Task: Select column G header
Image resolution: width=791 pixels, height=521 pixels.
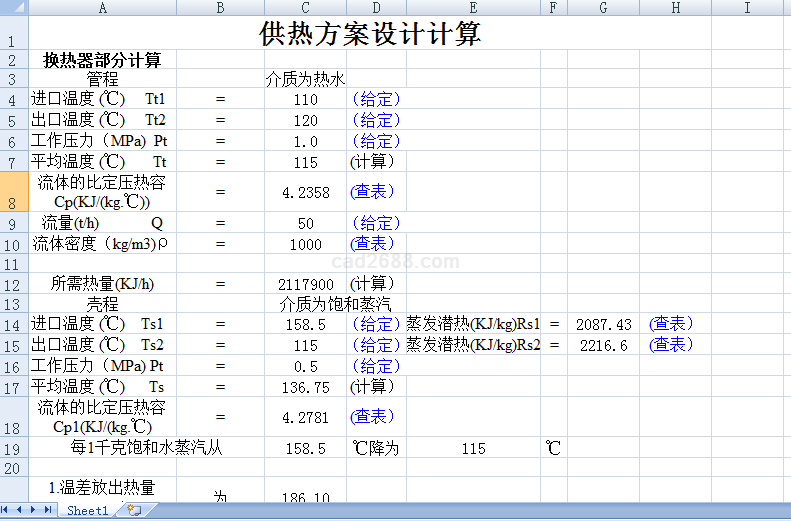Action: [603, 7]
